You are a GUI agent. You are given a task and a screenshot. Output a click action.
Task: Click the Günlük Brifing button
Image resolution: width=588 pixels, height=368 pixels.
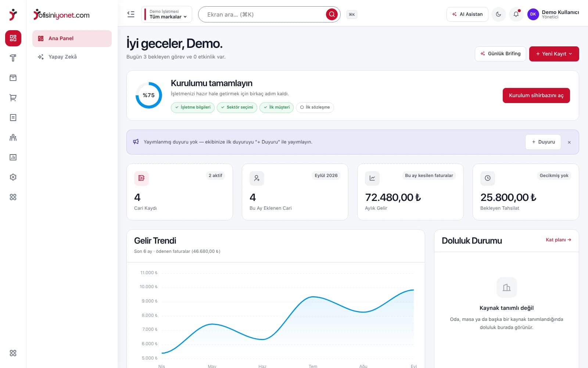[501, 54]
